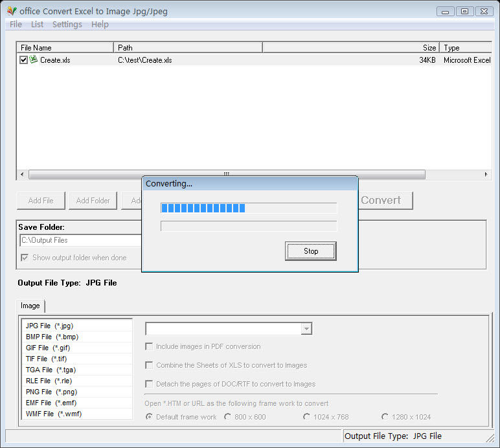
Task: Toggle Show output folder when done
Action: [25, 258]
